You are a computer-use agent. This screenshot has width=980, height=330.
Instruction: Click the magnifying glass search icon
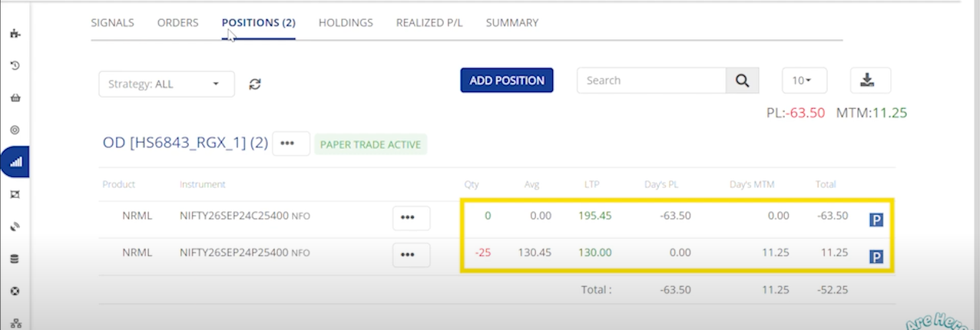[x=742, y=81]
